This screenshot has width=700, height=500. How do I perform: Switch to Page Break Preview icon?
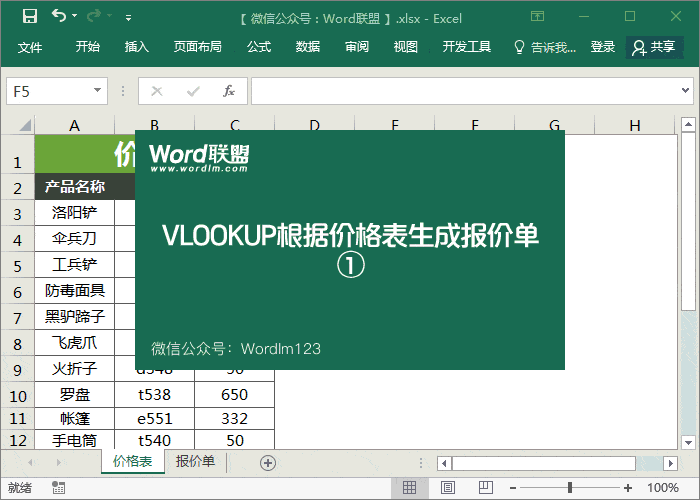(x=486, y=488)
